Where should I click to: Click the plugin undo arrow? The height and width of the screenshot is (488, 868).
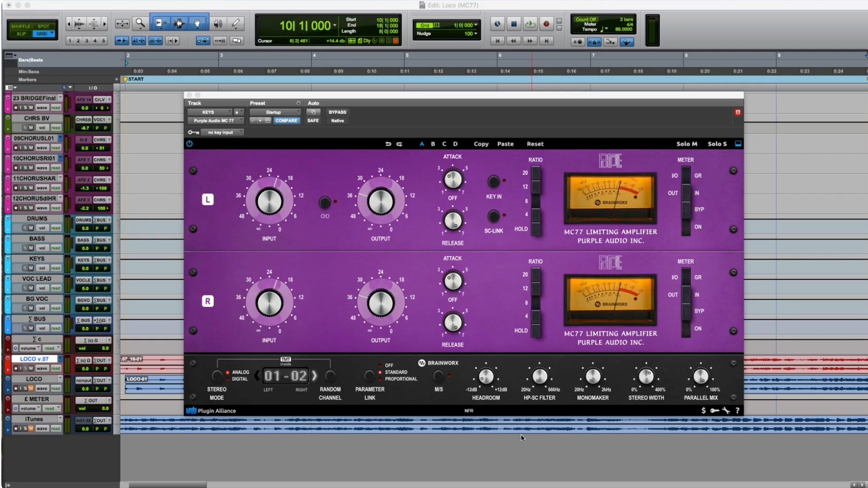click(x=388, y=144)
